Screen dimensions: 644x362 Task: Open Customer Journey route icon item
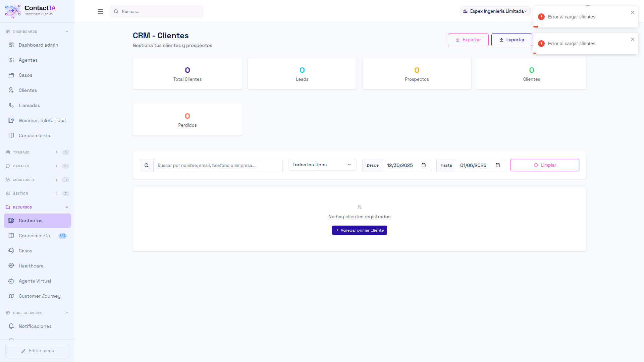click(x=11, y=296)
